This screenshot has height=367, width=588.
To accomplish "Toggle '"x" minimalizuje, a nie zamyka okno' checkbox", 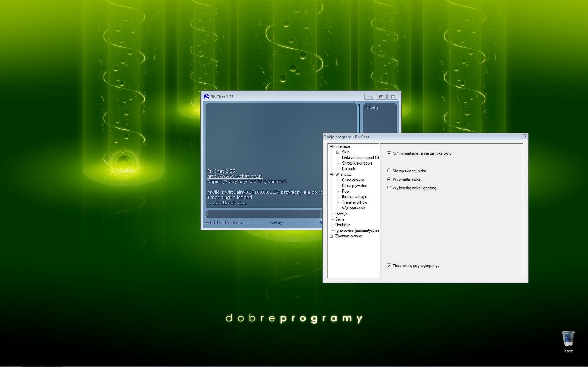I will click(x=389, y=153).
